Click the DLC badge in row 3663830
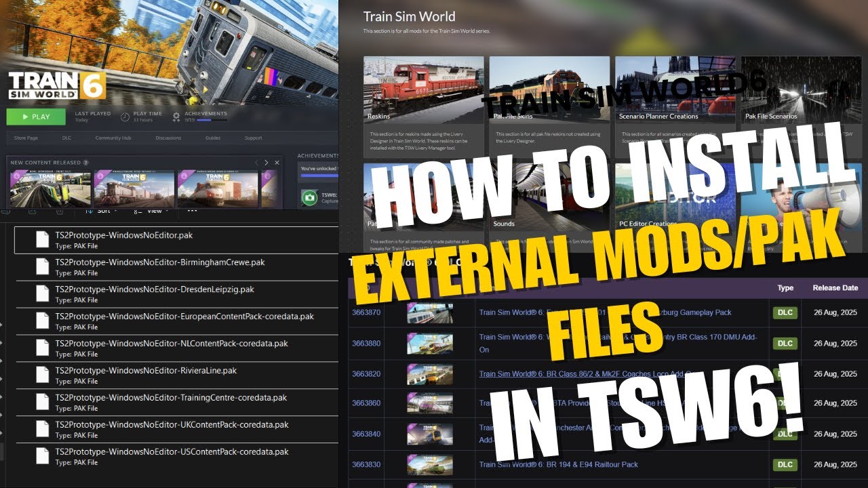The image size is (868, 488). tap(785, 464)
